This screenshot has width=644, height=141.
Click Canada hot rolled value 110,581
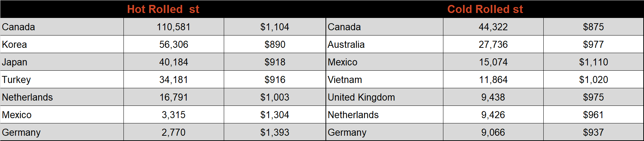174,27
